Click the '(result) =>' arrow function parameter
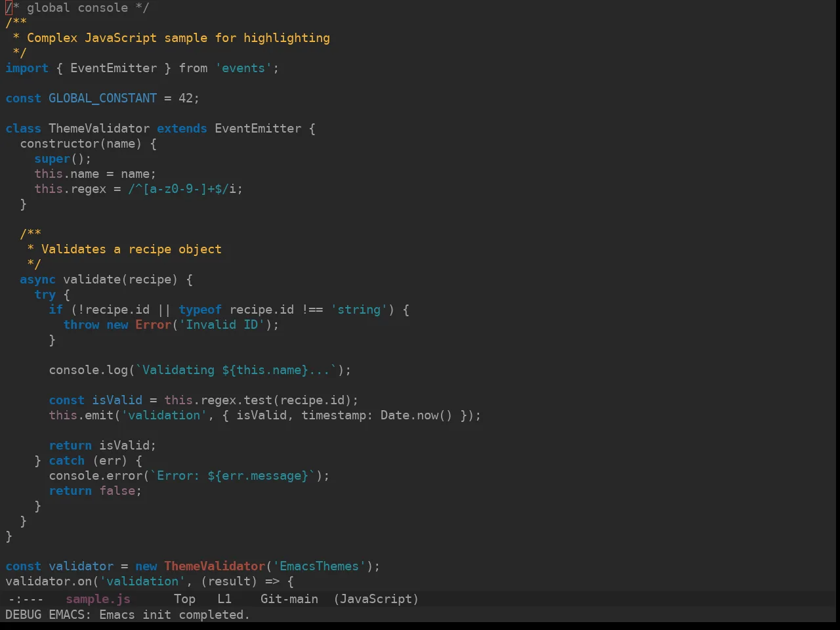This screenshot has height=630, width=840. point(240,581)
